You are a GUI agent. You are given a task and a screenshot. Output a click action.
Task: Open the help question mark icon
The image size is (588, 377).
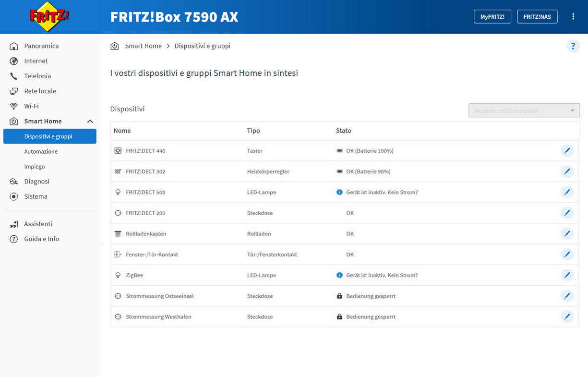(573, 46)
